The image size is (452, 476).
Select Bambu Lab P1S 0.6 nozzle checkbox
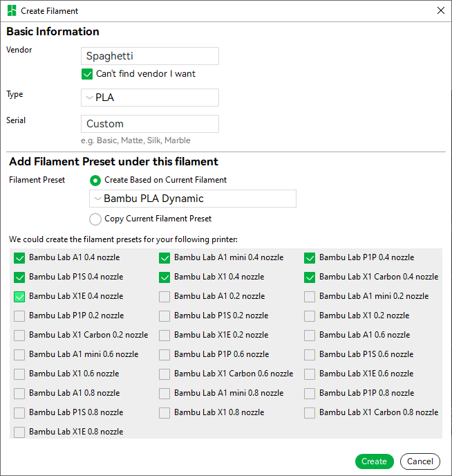(x=310, y=355)
